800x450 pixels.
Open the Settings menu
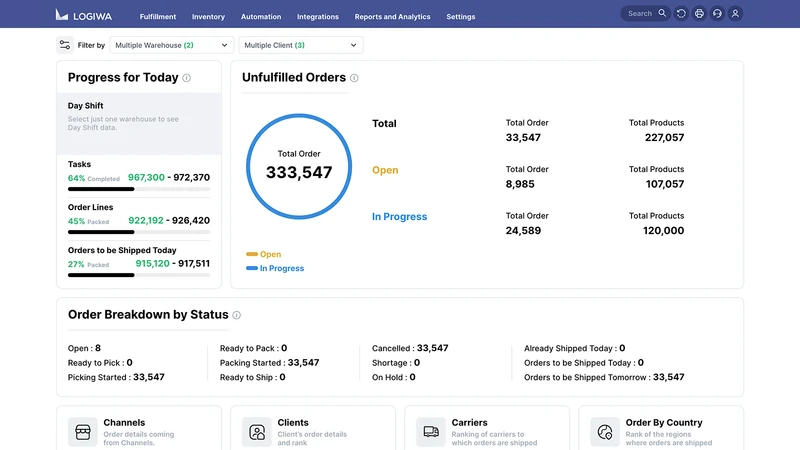coord(461,17)
